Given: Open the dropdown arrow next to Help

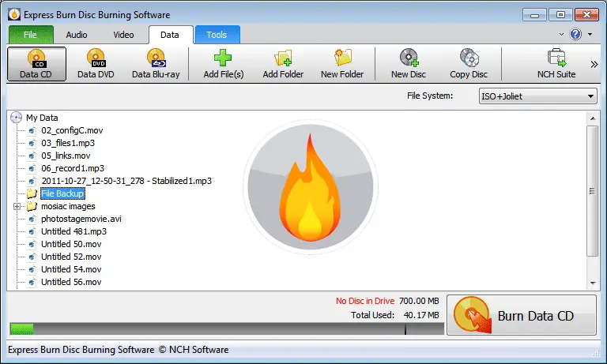Looking at the screenshot, I should [590, 35].
